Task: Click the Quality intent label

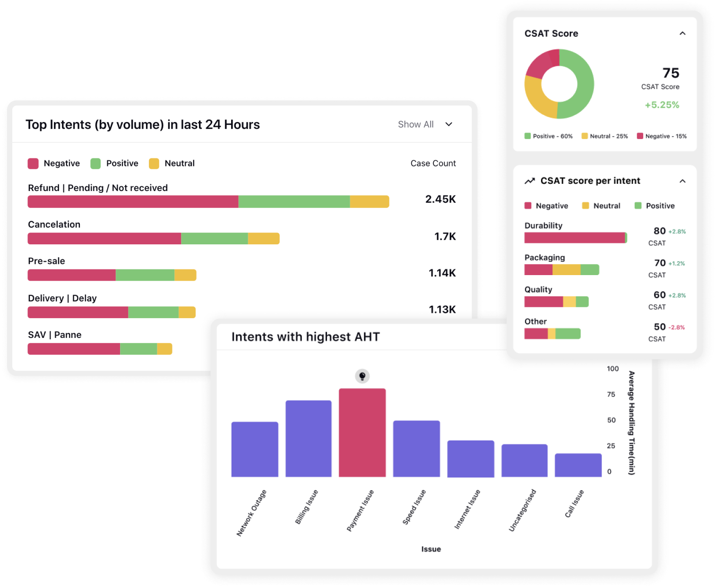Action: click(x=538, y=289)
